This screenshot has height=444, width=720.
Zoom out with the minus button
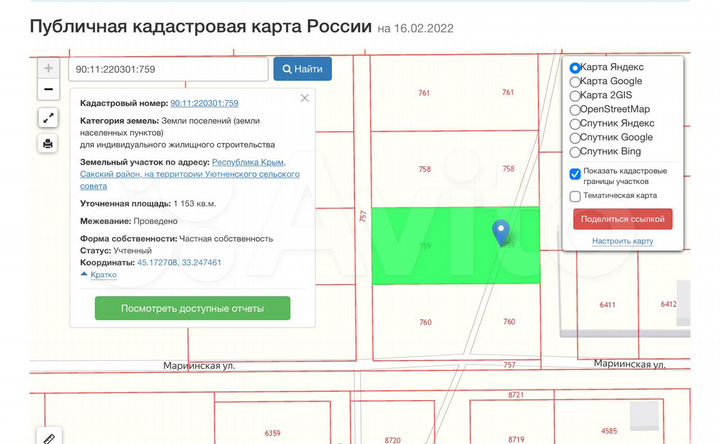48,89
